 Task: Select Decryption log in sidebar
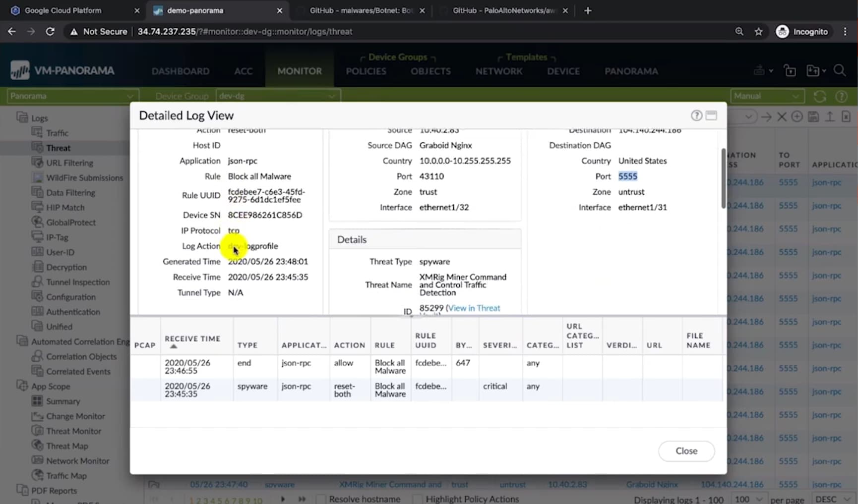(66, 267)
